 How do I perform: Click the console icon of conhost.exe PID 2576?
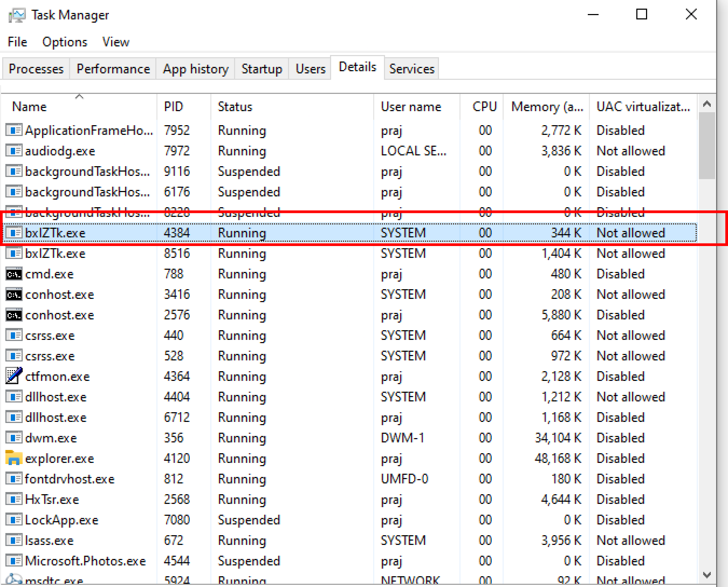(14, 315)
